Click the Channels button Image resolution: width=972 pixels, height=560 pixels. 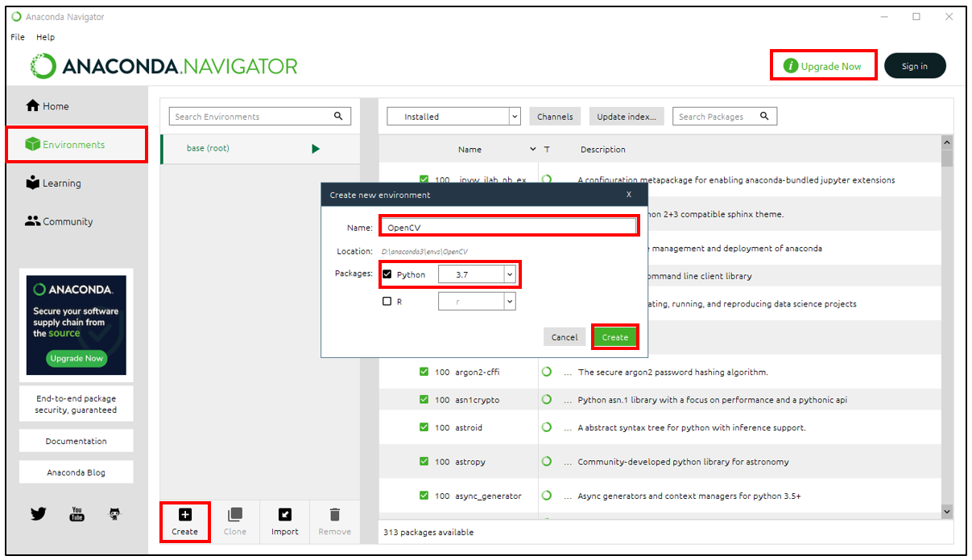pyautogui.click(x=555, y=117)
